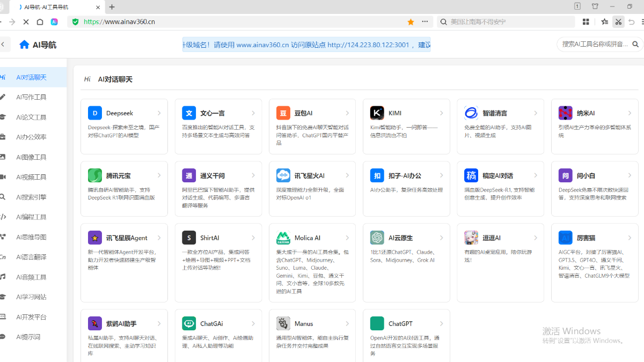
Task: Click the 逗逗AI anime avatar icon
Action: coord(471,238)
